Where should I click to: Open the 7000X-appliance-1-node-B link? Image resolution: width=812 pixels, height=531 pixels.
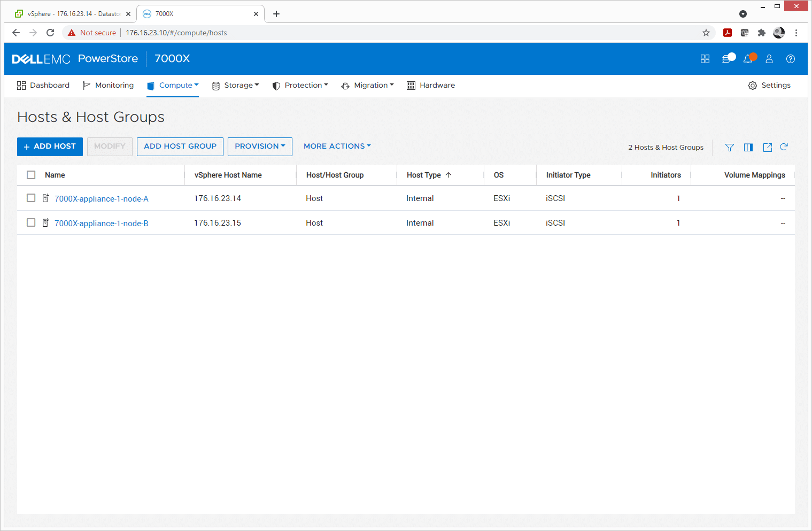point(102,224)
